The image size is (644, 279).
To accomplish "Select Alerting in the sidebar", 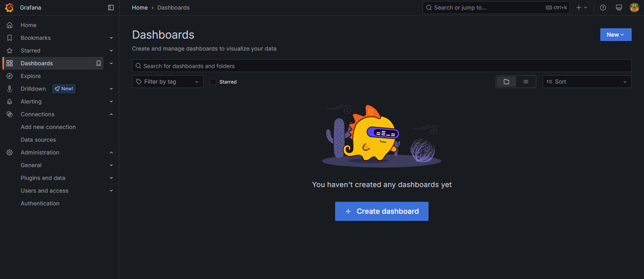I will [31, 101].
